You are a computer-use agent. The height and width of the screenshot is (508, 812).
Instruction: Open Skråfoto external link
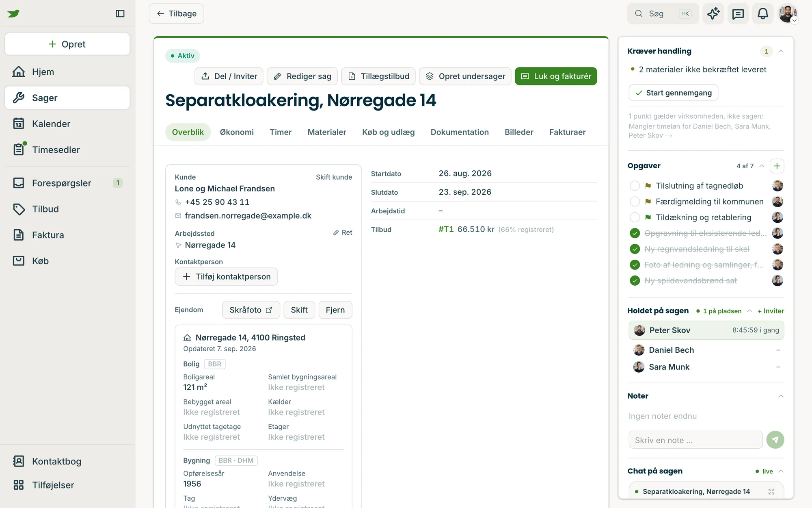251,310
